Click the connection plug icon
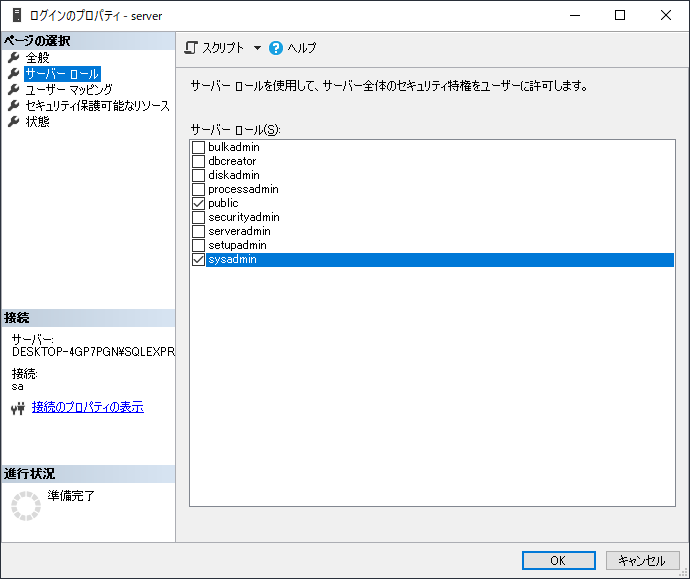The height and width of the screenshot is (579, 690). coord(18,409)
